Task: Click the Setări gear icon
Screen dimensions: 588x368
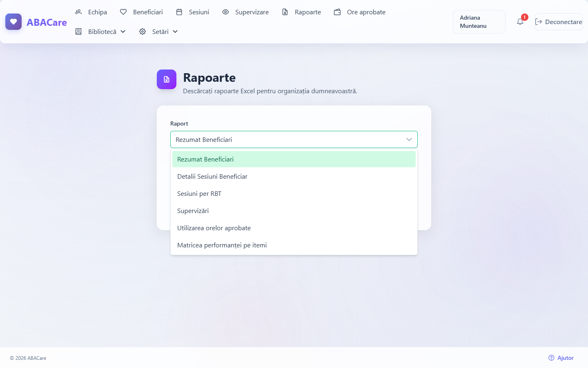Action: point(143,31)
